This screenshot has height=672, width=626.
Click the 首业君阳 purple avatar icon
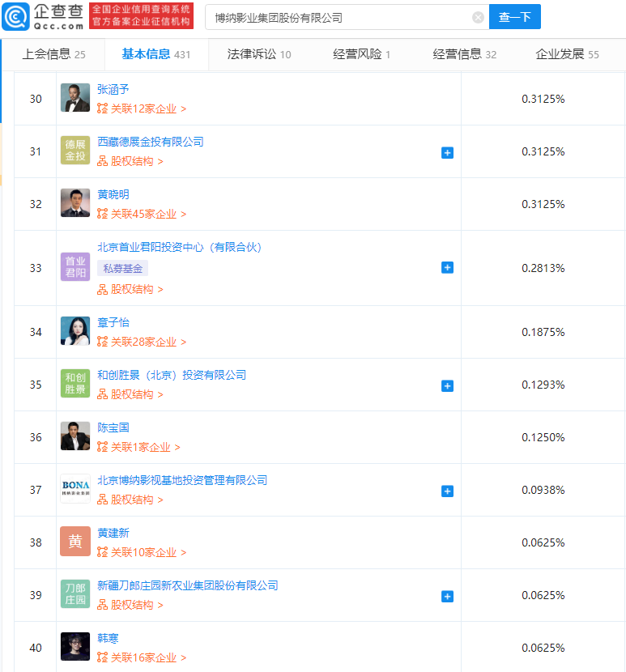75,266
